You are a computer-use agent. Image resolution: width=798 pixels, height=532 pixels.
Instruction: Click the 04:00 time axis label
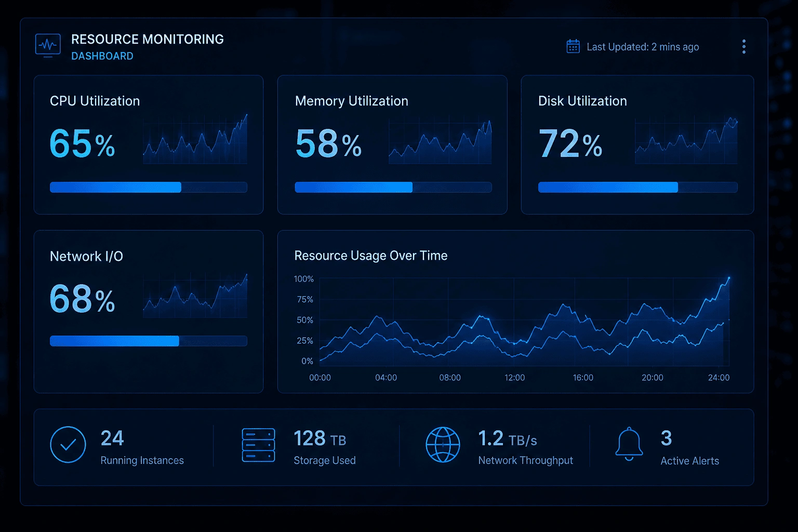tap(386, 378)
